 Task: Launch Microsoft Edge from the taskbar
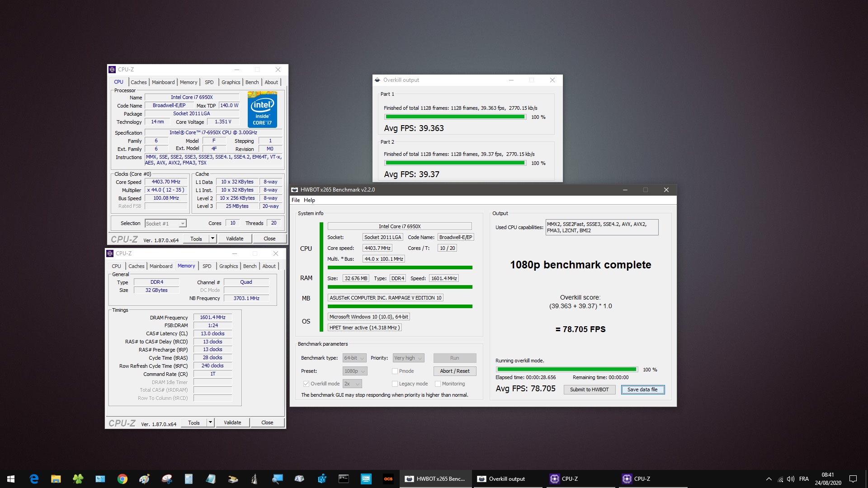(34, 479)
